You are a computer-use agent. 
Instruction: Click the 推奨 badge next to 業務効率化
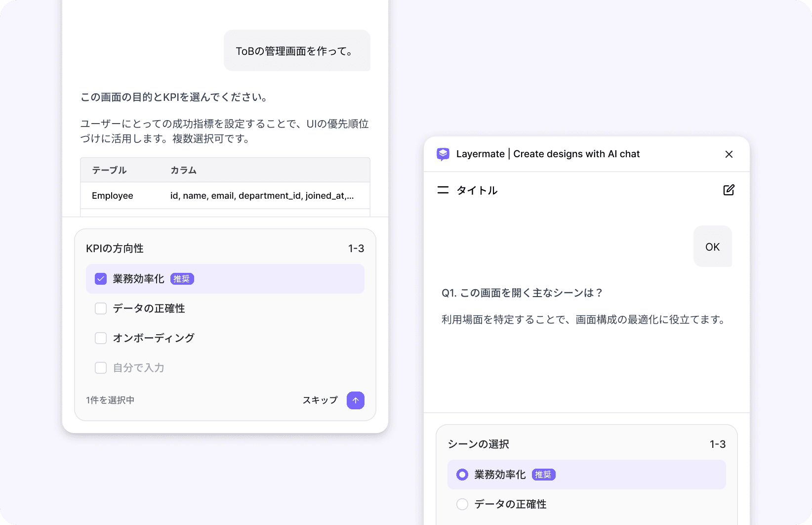(x=182, y=279)
